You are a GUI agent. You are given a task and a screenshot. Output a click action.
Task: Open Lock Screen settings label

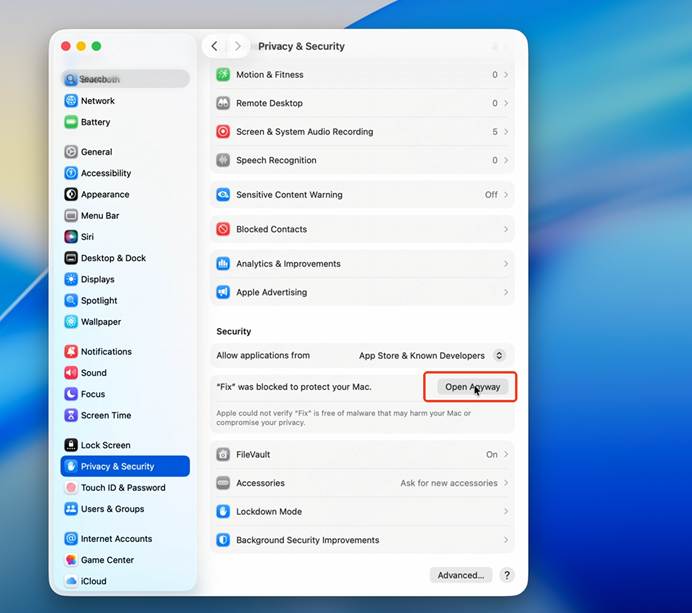105,445
